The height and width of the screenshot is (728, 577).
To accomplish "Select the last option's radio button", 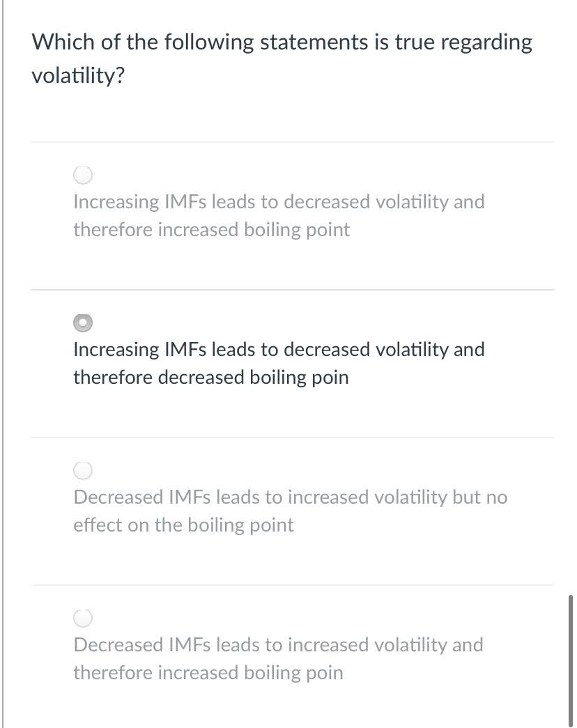I will [83, 618].
